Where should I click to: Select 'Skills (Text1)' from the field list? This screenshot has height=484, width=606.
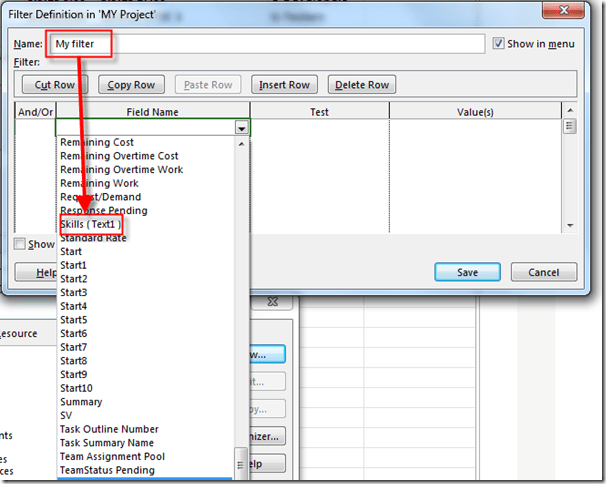(91, 224)
